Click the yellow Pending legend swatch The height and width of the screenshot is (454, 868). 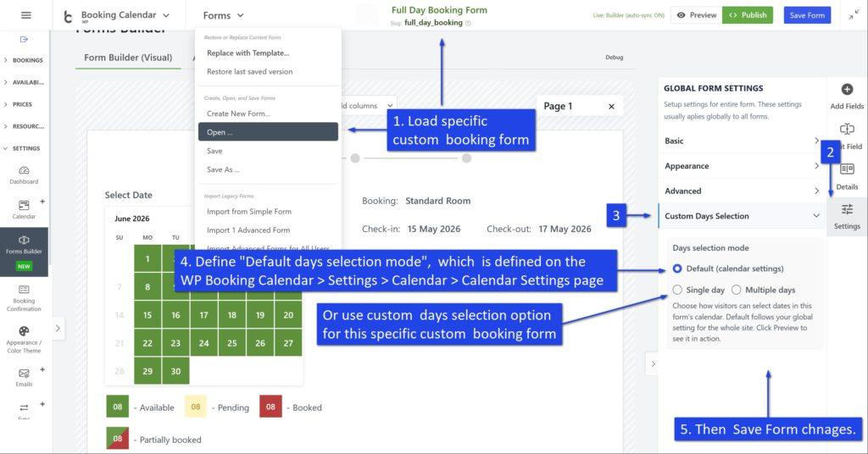[196, 407]
